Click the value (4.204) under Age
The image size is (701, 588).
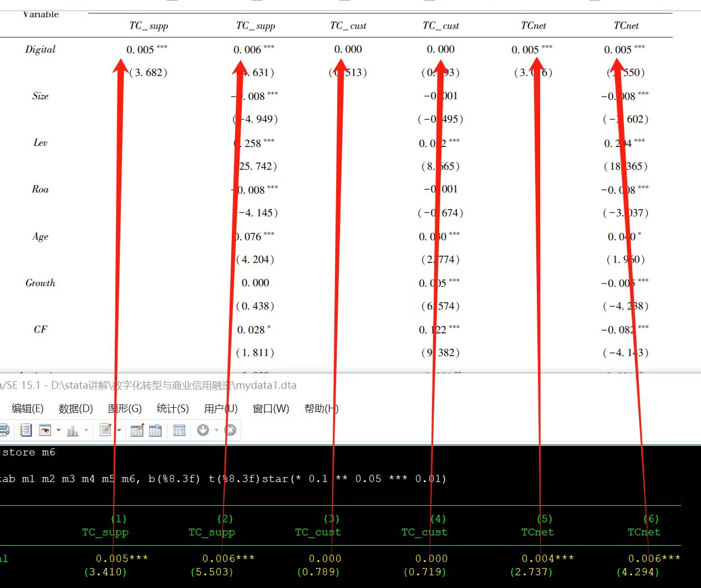pyautogui.click(x=255, y=260)
